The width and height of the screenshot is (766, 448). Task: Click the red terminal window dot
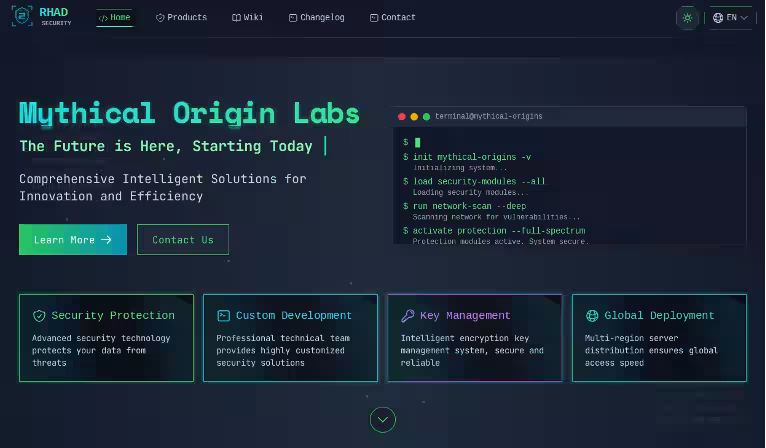[402, 117]
